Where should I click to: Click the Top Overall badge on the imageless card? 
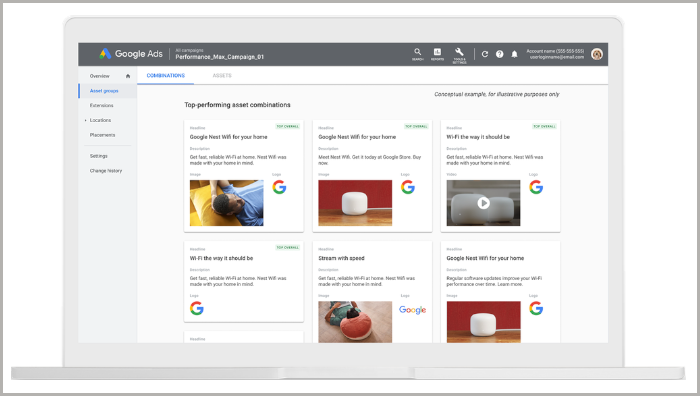click(288, 247)
